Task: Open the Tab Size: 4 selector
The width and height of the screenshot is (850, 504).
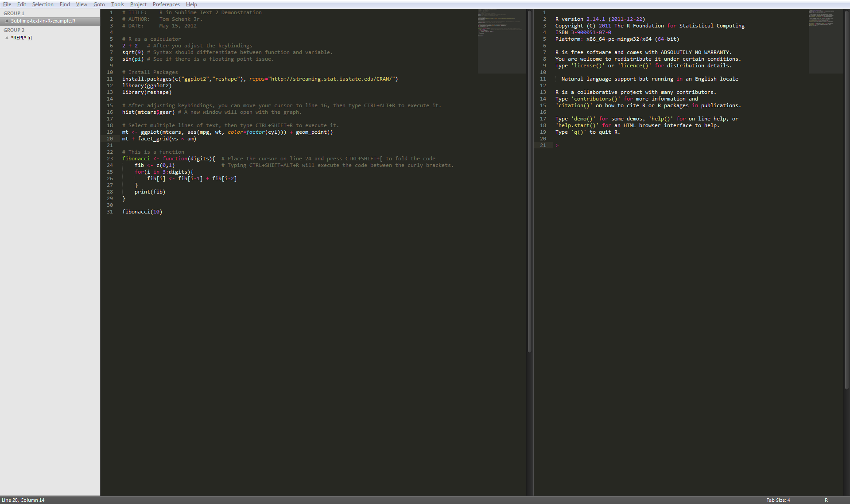Action: tap(778, 500)
